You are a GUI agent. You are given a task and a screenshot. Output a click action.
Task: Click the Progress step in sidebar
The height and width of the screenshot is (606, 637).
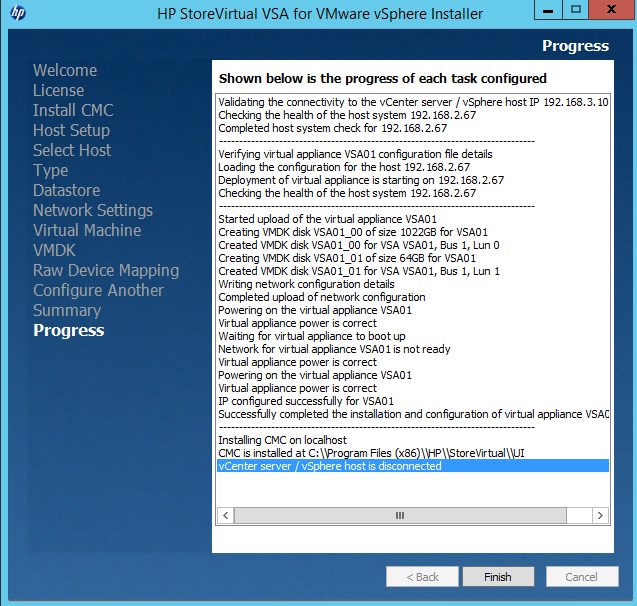[x=68, y=330]
